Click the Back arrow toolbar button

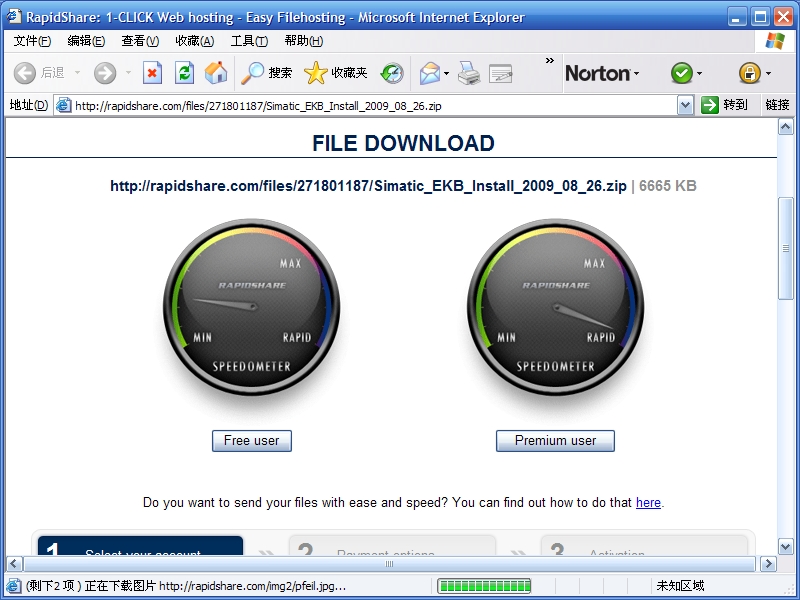(24, 73)
